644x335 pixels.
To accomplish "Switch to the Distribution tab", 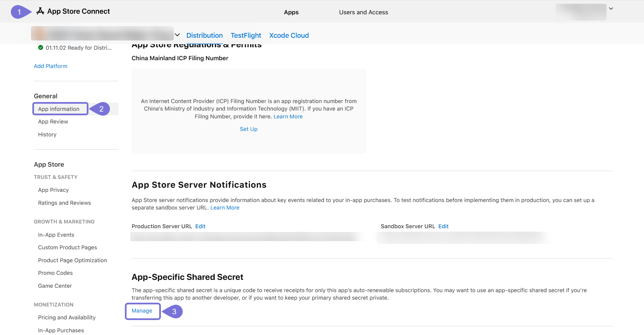I will pyautogui.click(x=204, y=35).
